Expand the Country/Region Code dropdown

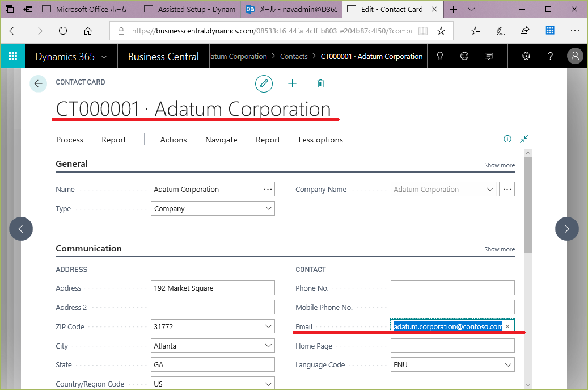point(269,384)
